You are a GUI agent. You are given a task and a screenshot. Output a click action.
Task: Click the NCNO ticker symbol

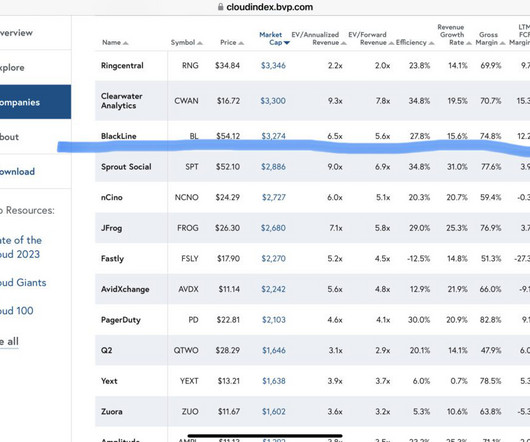[187, 197]
